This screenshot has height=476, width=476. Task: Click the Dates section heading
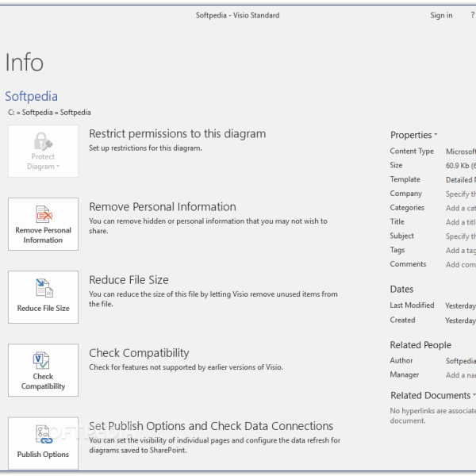coord(401,289)
